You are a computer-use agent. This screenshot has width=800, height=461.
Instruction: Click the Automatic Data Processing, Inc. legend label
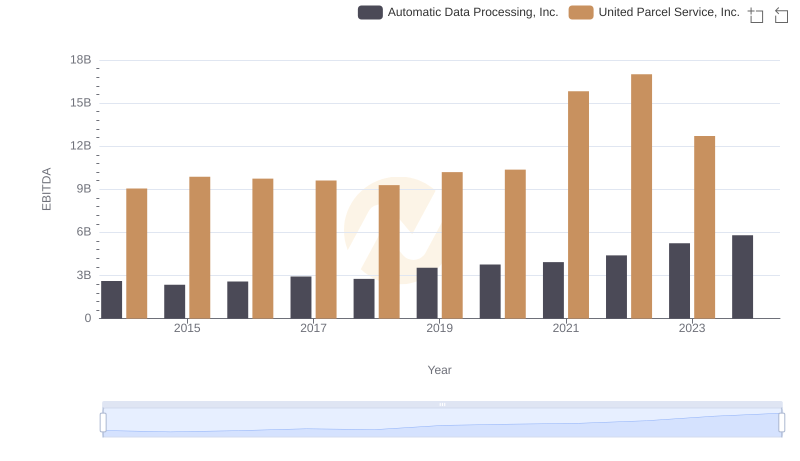point(472,12)
